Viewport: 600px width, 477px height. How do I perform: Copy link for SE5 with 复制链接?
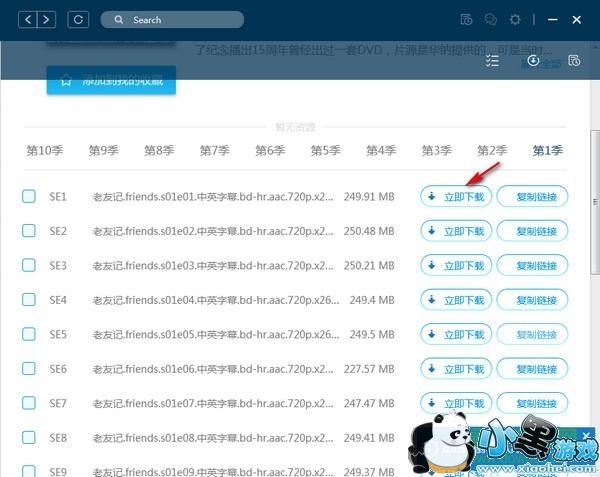(x=532, y=334)
